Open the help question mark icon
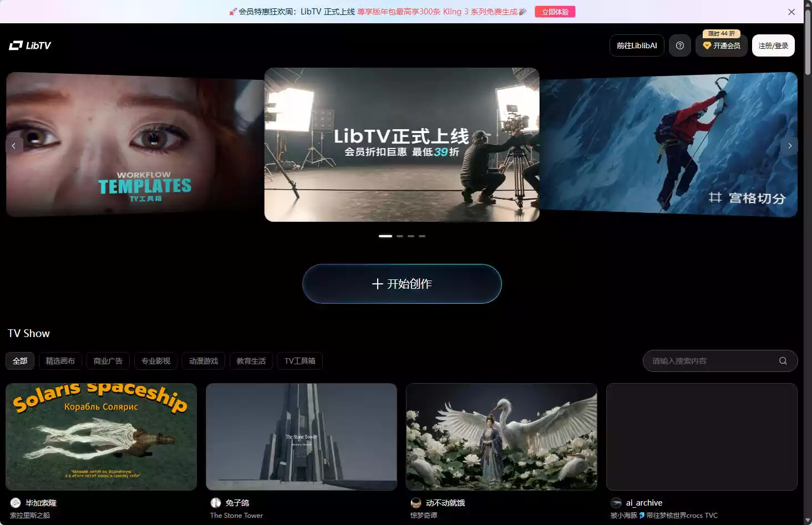The width and height of the screenshot is (812, 525). (x=680, y=45)
